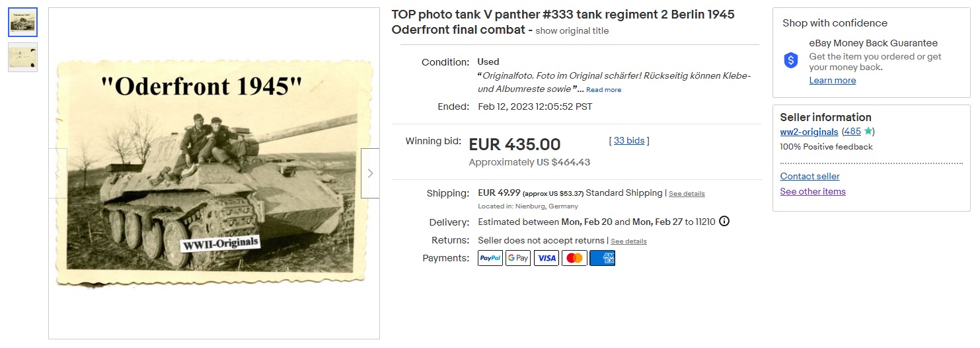Click the American Express icon
Screen dimensions: 980x348
[602, 258]
